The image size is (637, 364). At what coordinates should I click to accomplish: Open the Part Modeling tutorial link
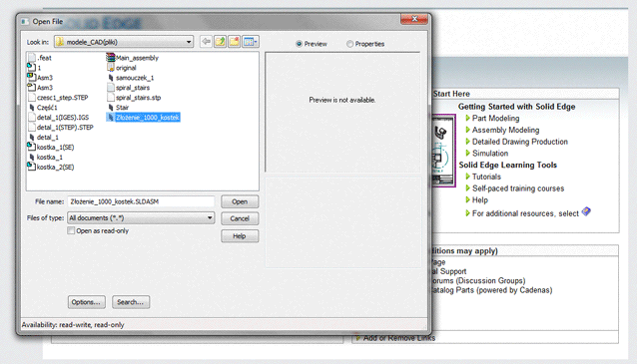(495, 118)
